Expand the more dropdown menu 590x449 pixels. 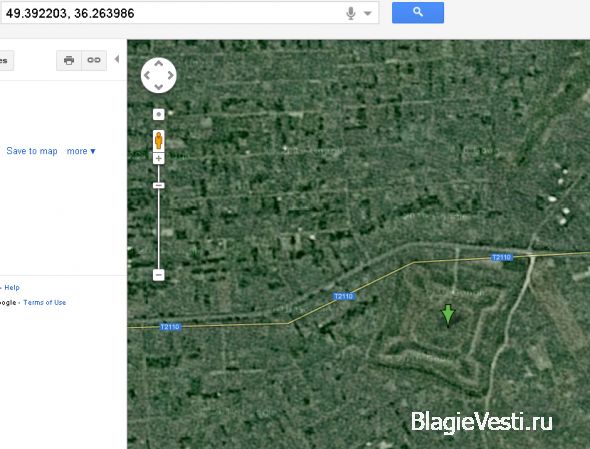tap(81, 151)
